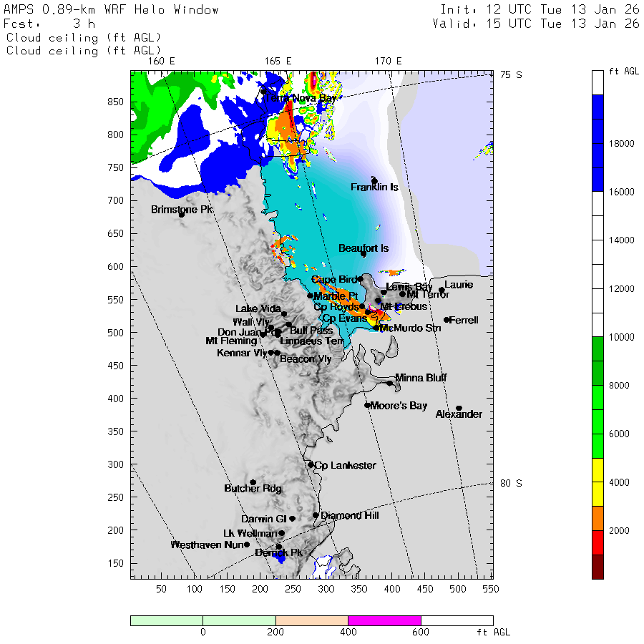Click the AMPS 0.89-km WRF Helo Window title
The width and height of the screenshot is (644, 644).
pos(112,10)
